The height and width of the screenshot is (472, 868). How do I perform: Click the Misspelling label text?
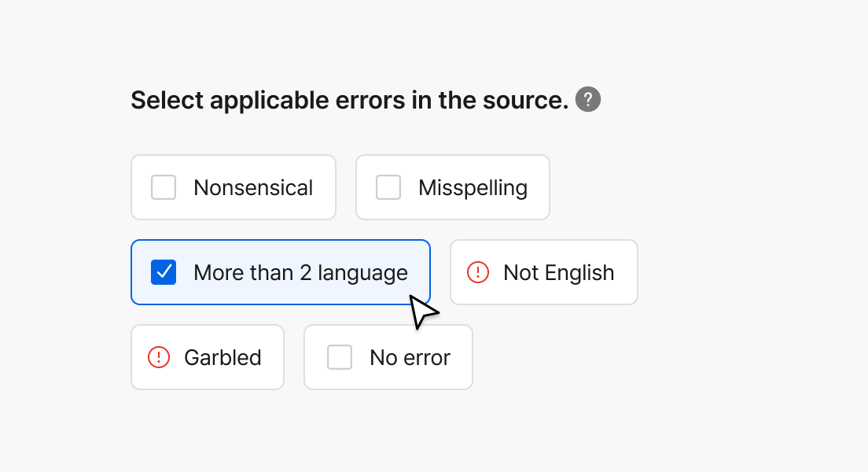[x=473, y=188]
